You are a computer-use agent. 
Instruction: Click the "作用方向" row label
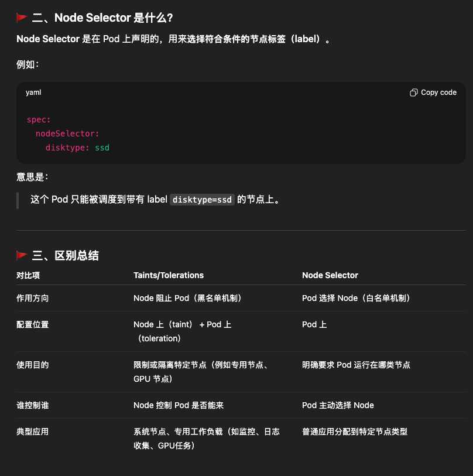(x=33, y=298)
